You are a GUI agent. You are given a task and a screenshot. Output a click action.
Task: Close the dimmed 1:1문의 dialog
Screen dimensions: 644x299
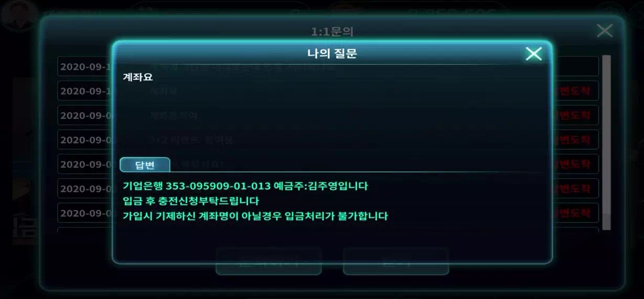tap(605, 31)
